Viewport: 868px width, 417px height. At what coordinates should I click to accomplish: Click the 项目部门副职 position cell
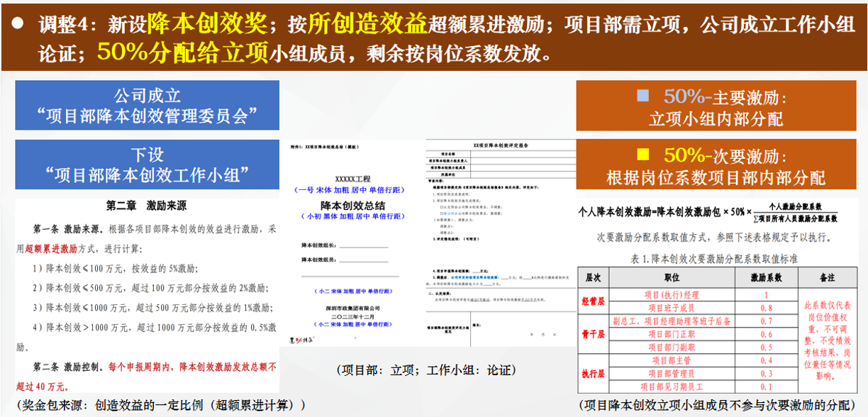[671, 347]
